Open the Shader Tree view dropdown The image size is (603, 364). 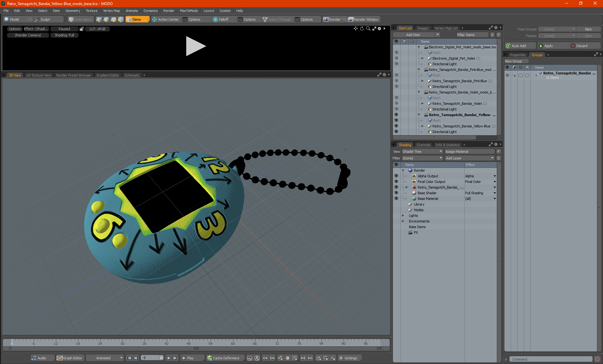pyautogui.click(x=422, y=152)
